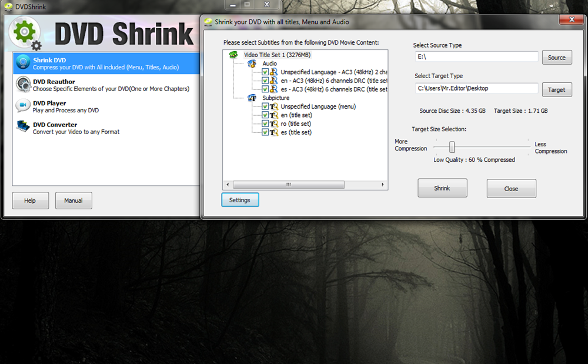Click subtitle icon beside es (title set)

(274, 132)
